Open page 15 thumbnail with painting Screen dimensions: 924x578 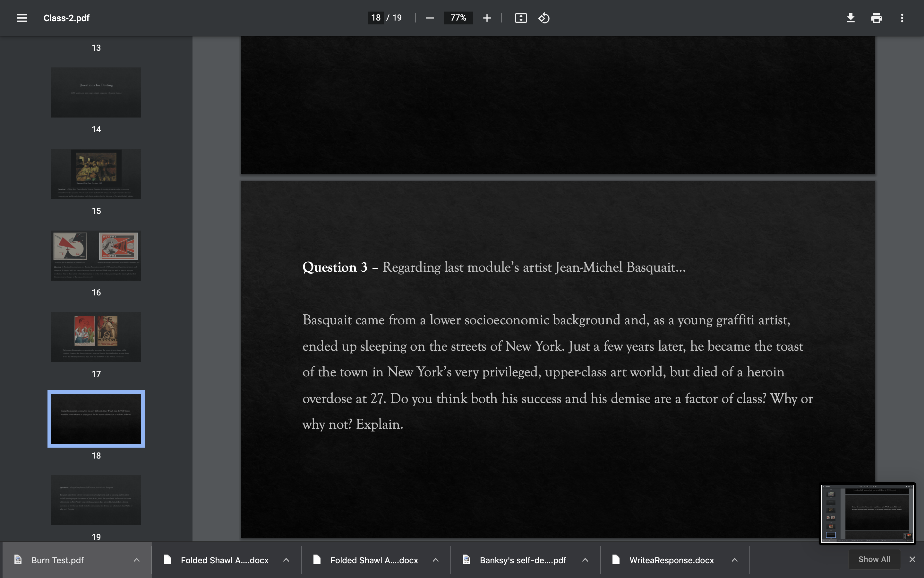(x=96, y=174)
